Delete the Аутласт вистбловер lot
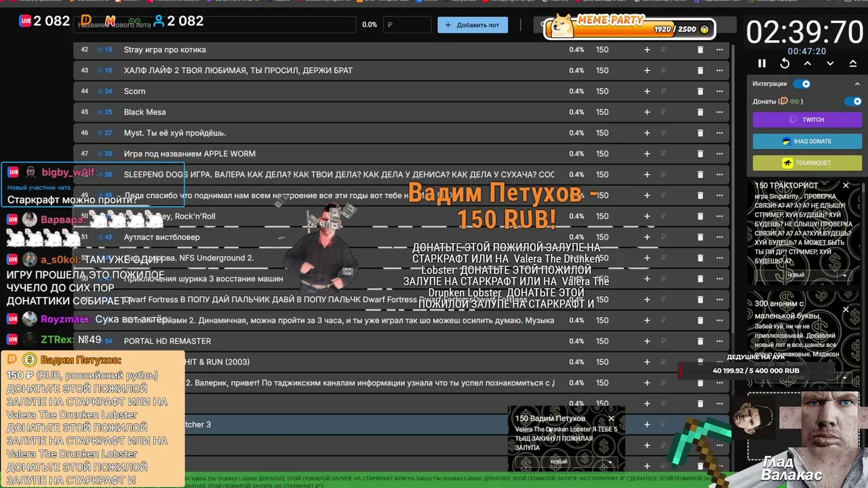This screenshot has width=868, height=488. click(x=701, y=237)
